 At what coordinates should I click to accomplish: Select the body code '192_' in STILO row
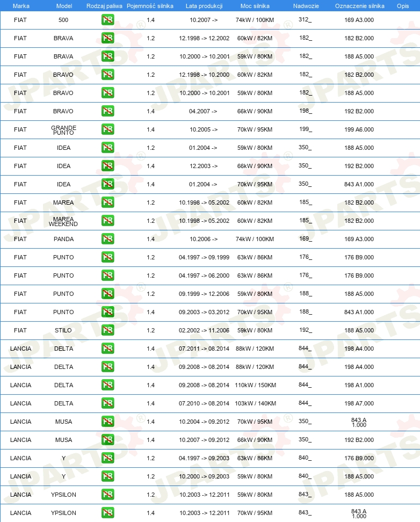(x=306, y=330)
